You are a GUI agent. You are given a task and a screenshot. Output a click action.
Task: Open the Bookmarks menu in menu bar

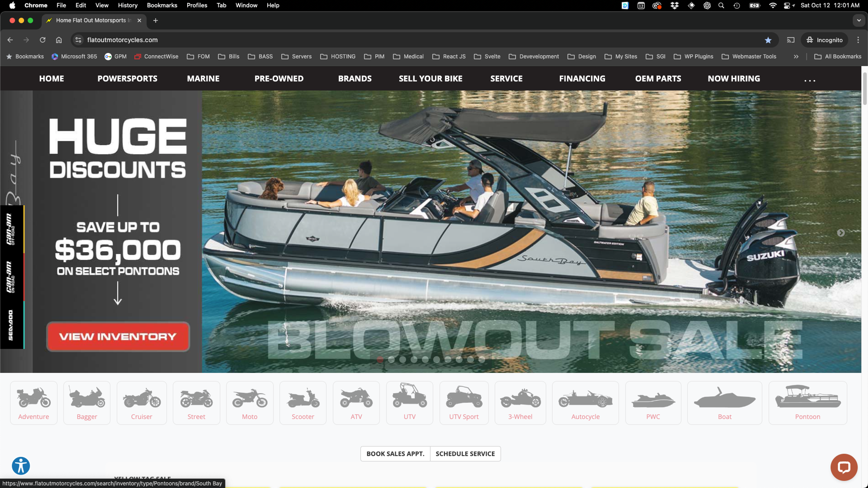click(x=162, y=5)
